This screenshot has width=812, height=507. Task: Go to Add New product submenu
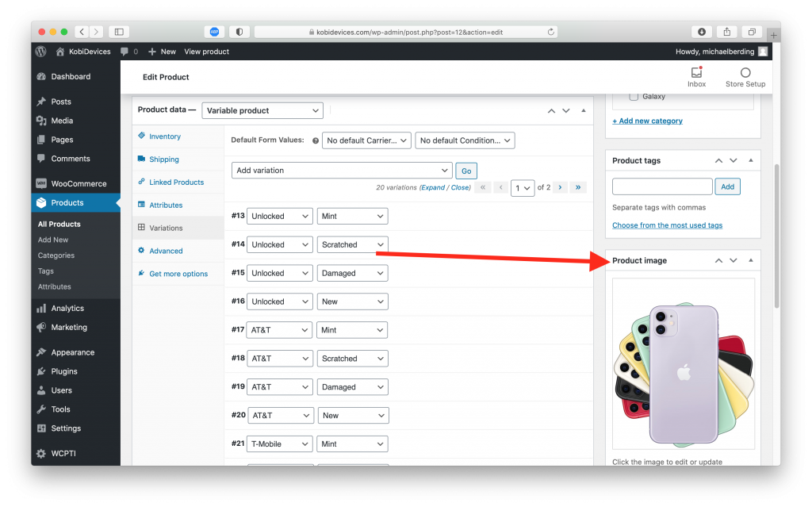pyautogui.click(x=53, y=240)
